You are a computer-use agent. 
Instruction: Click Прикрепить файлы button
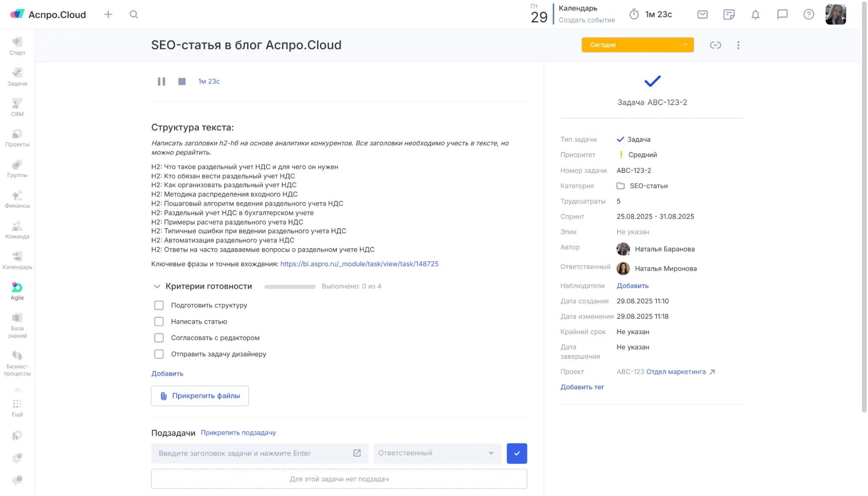coord(200,396)
